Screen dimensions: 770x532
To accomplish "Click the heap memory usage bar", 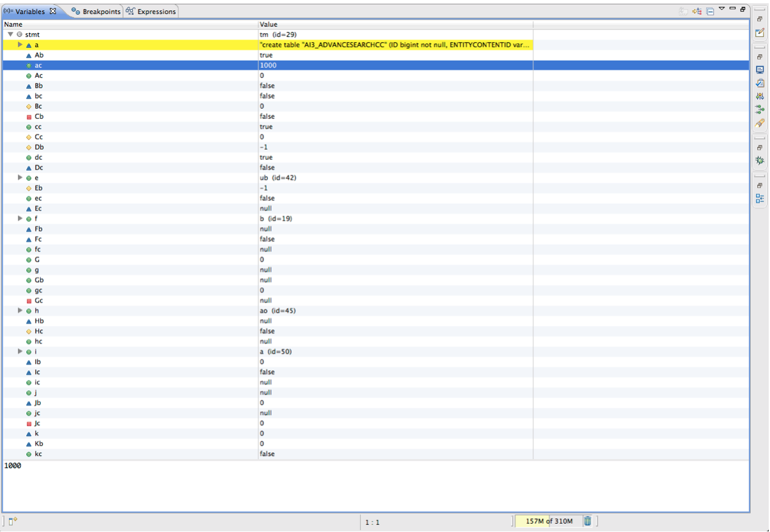I will (547, 521).
